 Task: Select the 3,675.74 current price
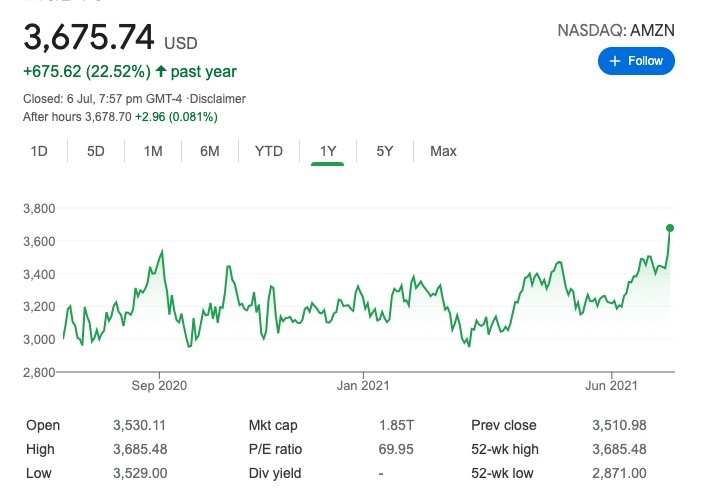pos(89,37)
